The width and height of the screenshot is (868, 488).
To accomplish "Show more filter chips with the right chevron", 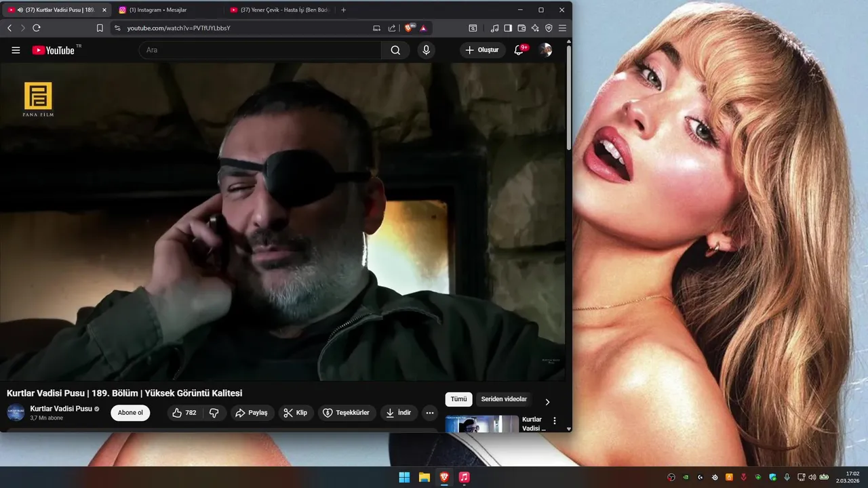I will pos(547,401).
